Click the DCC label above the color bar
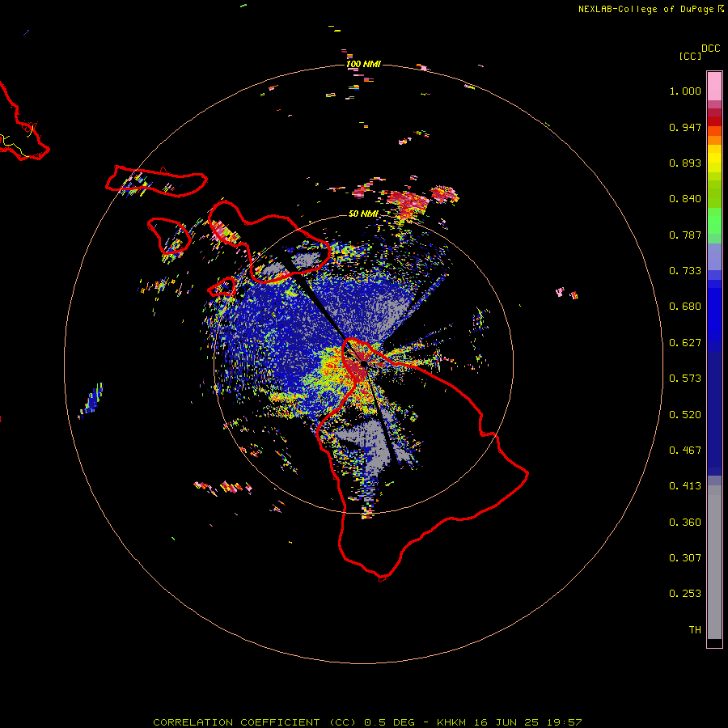The width and height of the screenshot is (728, 728). (x=710, y=48)
